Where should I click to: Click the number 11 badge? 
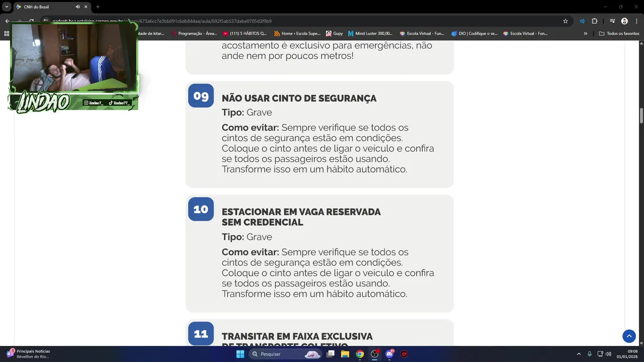tap(201, 333)
